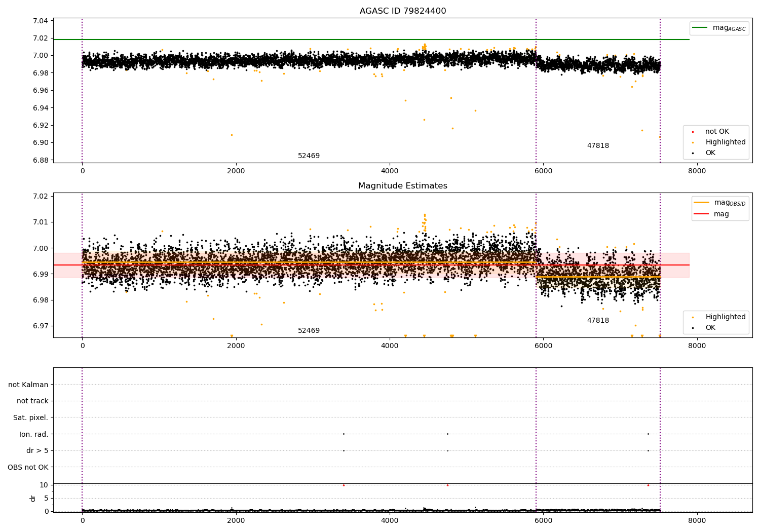Viewport: 760px width, 532px height.
Task: Click the "not Kalman" axis label
Action: [28, 385]
